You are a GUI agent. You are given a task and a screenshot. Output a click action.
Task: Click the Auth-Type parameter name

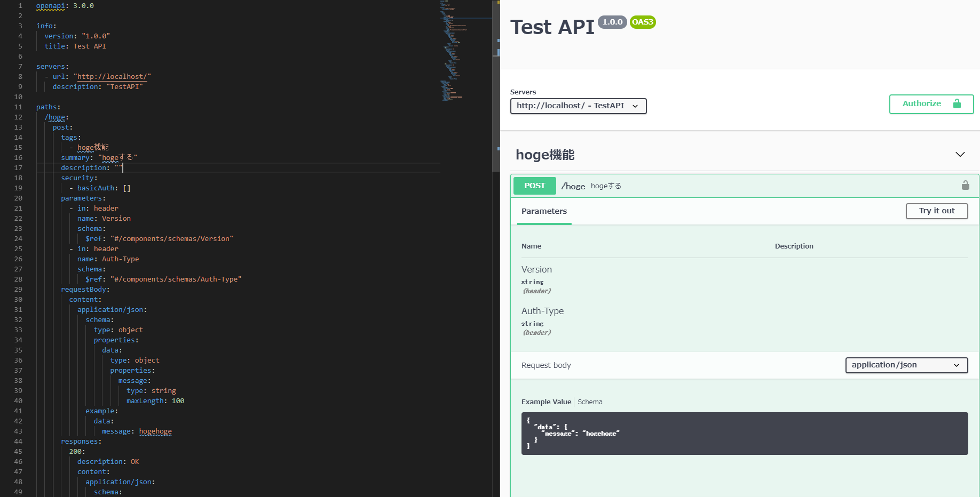click(542, 311)
